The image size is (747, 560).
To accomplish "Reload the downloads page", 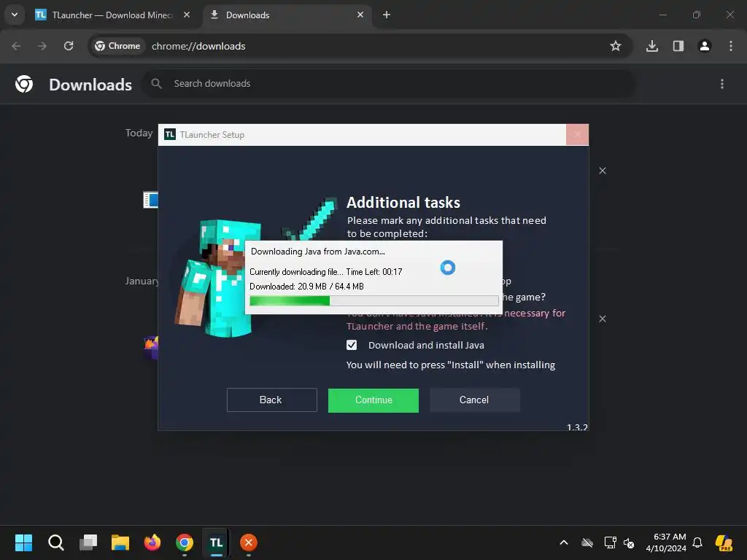I will coord(69,46).
